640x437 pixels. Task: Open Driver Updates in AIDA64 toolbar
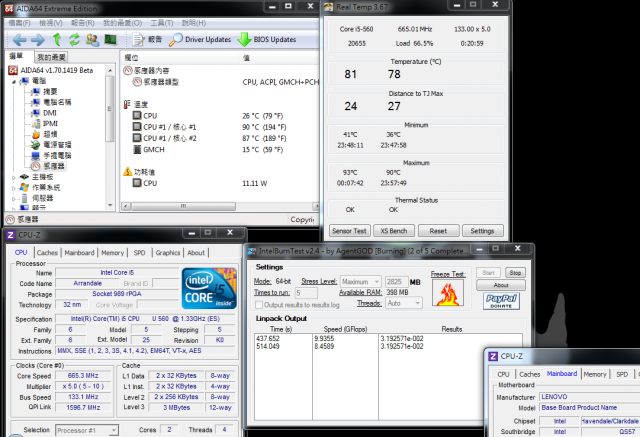point(200,40)
